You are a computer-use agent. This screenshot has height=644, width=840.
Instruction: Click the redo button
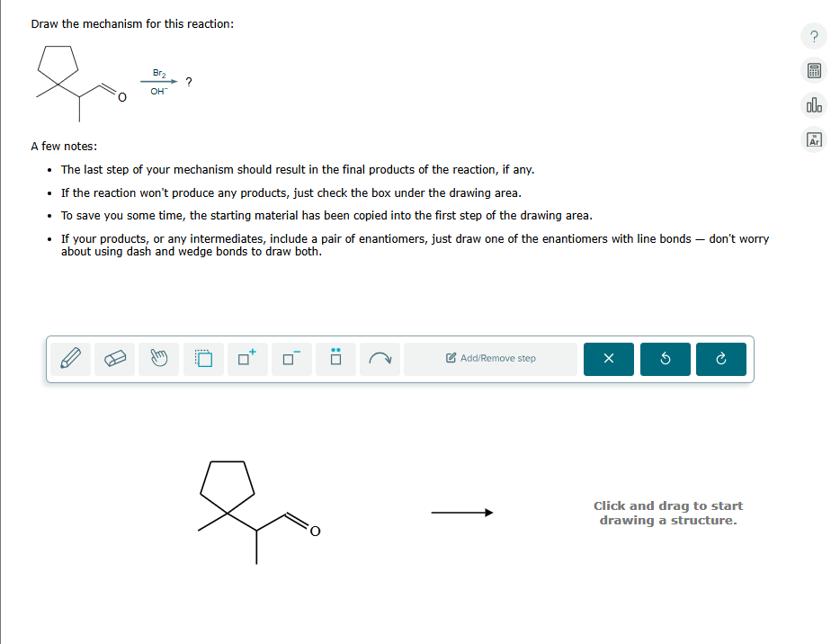tap(721, 359)
